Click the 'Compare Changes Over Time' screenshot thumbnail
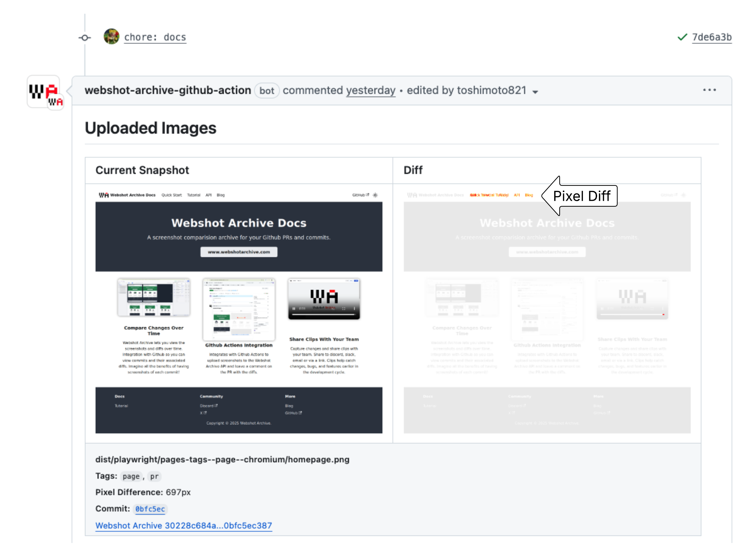This screenshot has width=756, height=557. point(154,297)
